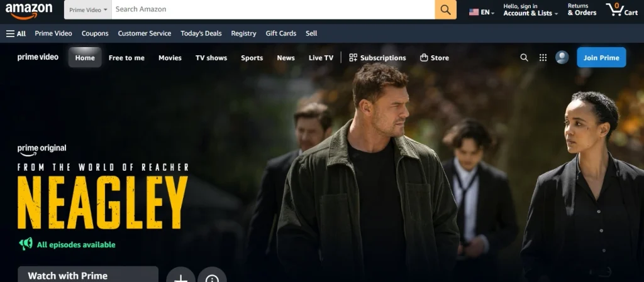Open the TV shows tab
644x282 pixels.
coord(211,58)
